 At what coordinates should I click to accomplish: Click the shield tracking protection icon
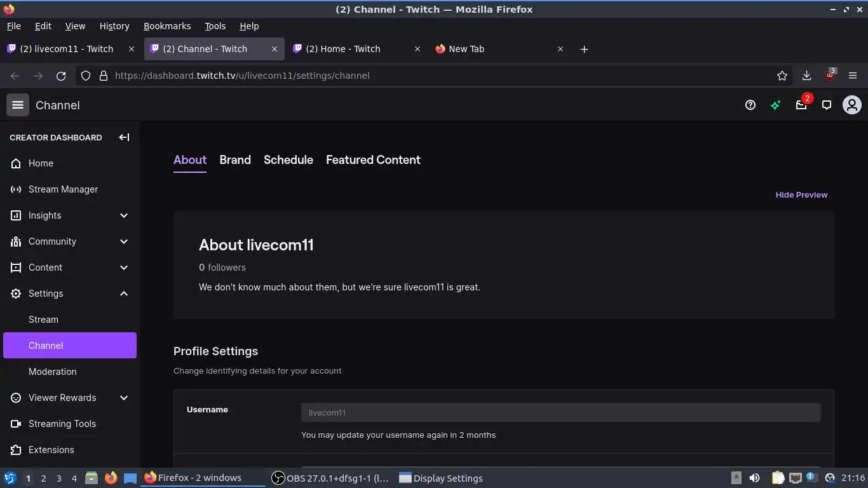tap(86, 76)
